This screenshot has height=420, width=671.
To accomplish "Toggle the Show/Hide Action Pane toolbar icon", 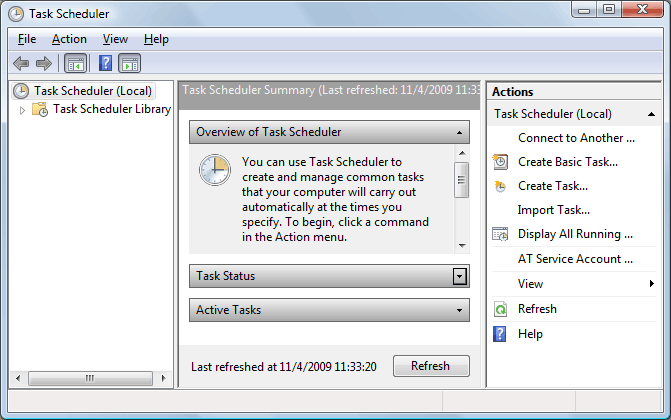I will click(130, 64).
